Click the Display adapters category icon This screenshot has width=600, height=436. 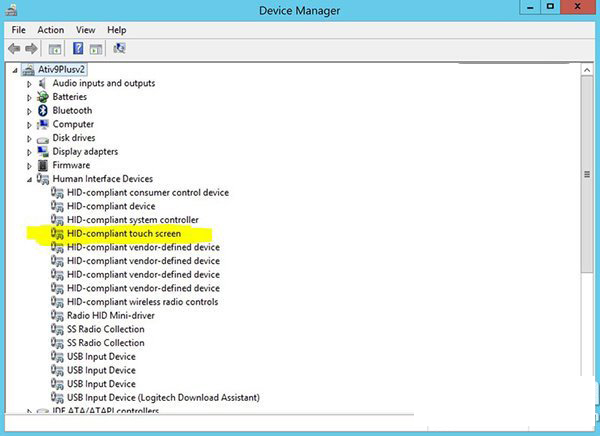[43, 152]
